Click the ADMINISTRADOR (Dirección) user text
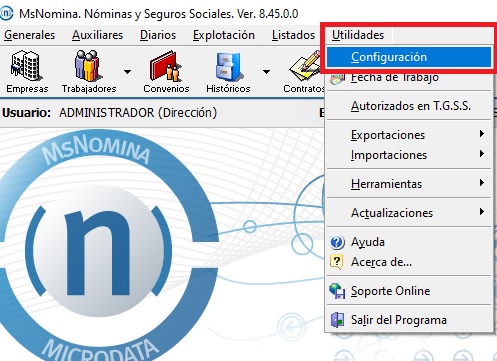The image size is (497, 361). [138, 113]
